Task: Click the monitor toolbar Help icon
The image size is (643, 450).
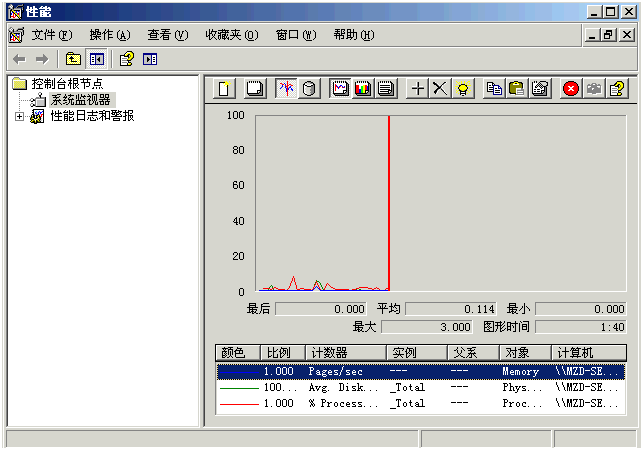Action: point(617,88)
